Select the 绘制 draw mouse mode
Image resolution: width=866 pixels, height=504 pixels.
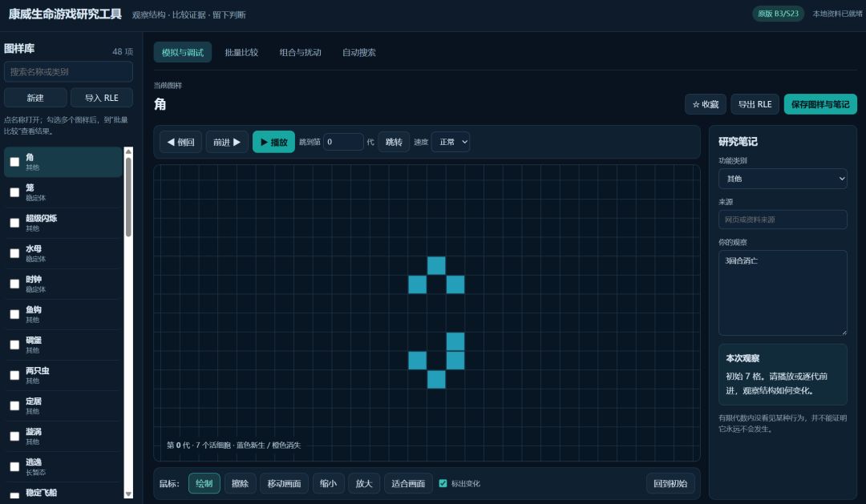coord(204,484)
